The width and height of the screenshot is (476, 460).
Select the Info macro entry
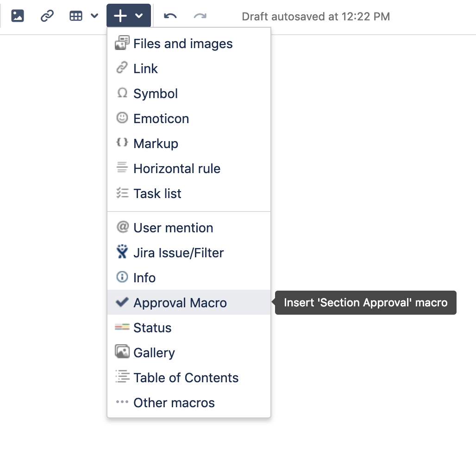[x=144, y=278]
